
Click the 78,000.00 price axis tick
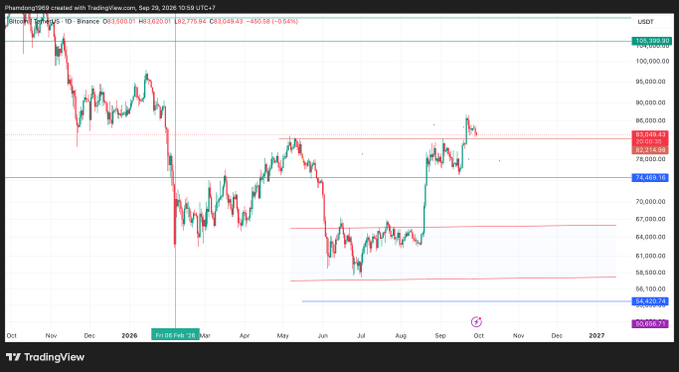tap(650, 159)
